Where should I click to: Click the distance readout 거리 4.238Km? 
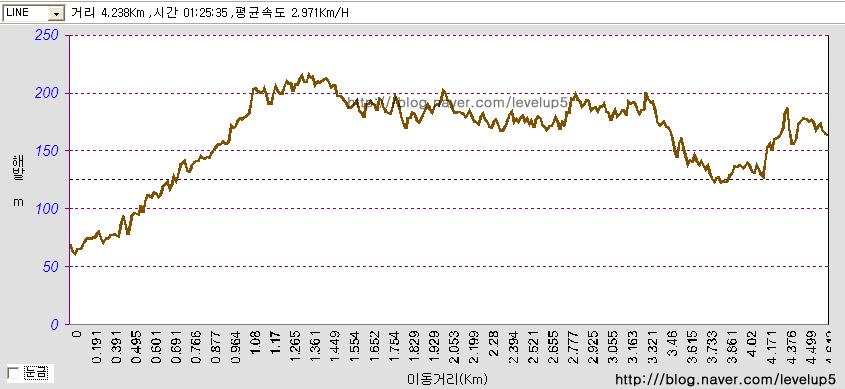[108, 13]
